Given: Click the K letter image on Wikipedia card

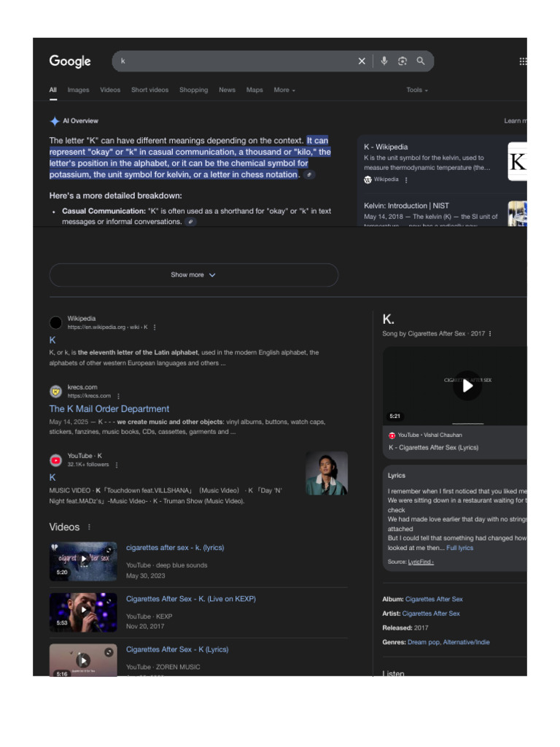Looking at the screenshot, I should [518, 161].
